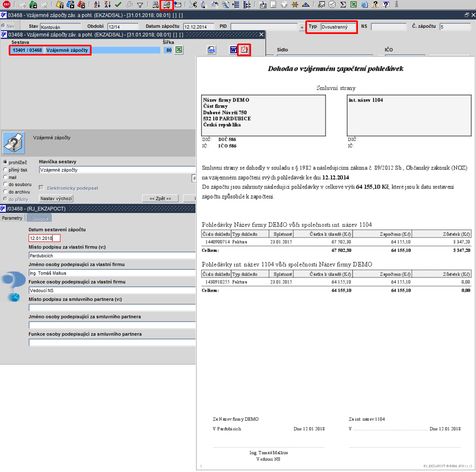Select the 'do souboru' radio option

click(17, 184)
